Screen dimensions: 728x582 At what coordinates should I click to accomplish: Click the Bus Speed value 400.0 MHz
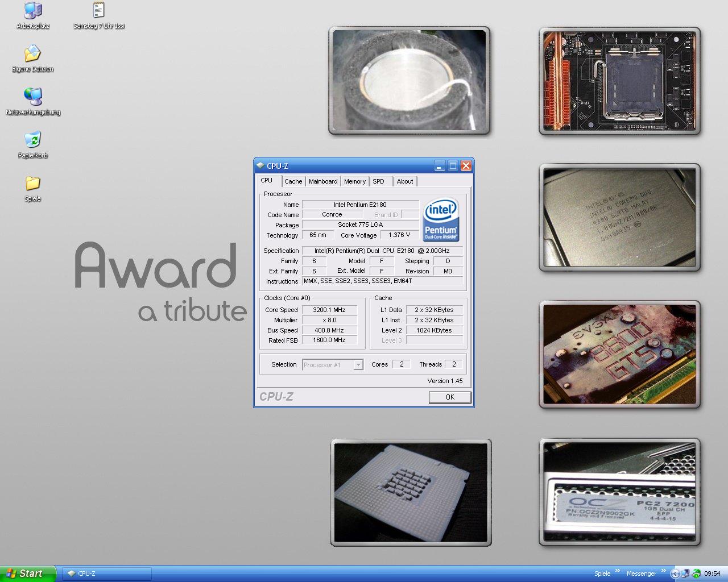click(x=329, y=330)
